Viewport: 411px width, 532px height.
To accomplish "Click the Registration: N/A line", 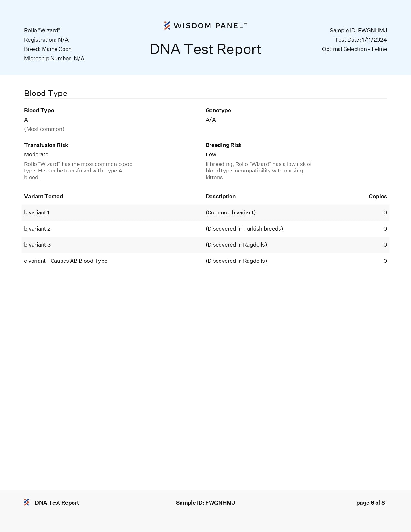I will pyautogui.click(x=46, y=40).
